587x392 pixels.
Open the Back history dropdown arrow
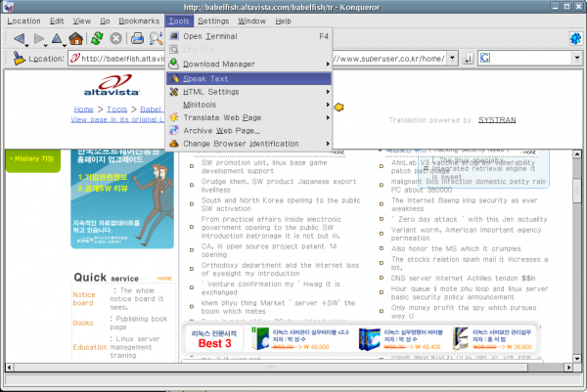[27, 45]
